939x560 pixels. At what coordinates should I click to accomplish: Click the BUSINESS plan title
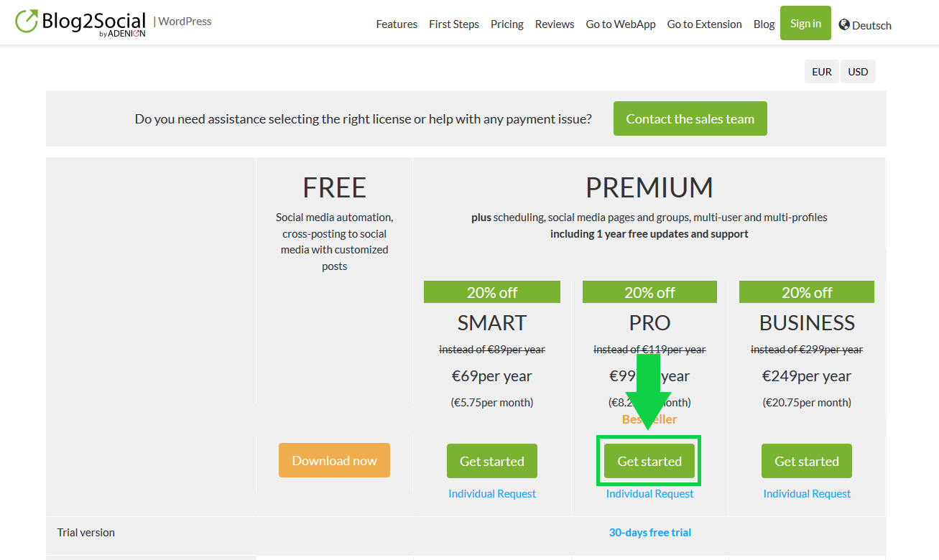click(807, 322)
